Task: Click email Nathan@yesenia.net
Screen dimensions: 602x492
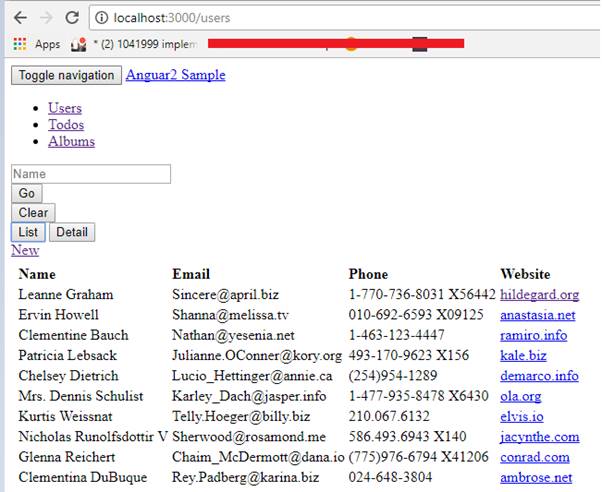Action: pyautogui.click(x=233, y=335)
